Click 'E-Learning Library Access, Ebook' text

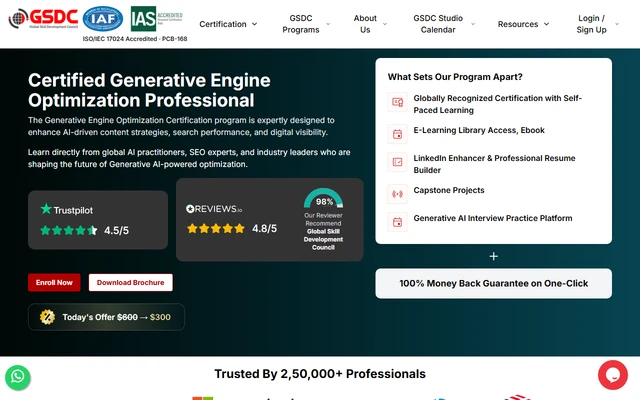(479, 130)
